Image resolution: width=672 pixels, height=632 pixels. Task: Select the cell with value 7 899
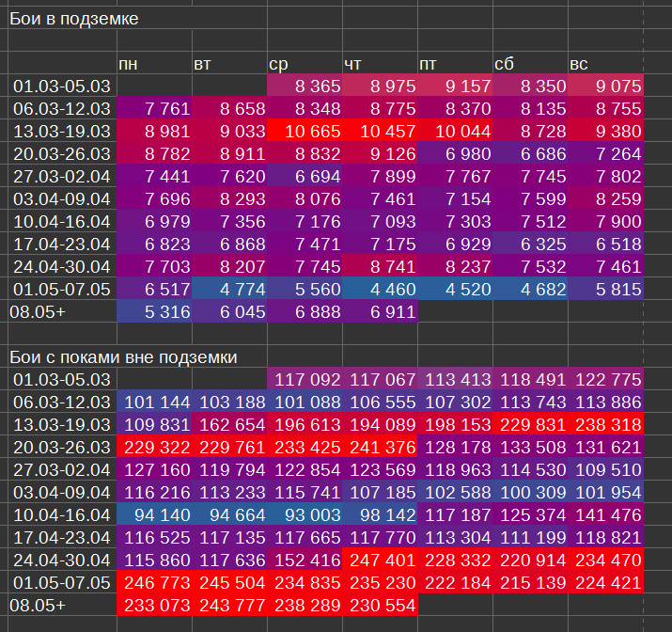380,176
